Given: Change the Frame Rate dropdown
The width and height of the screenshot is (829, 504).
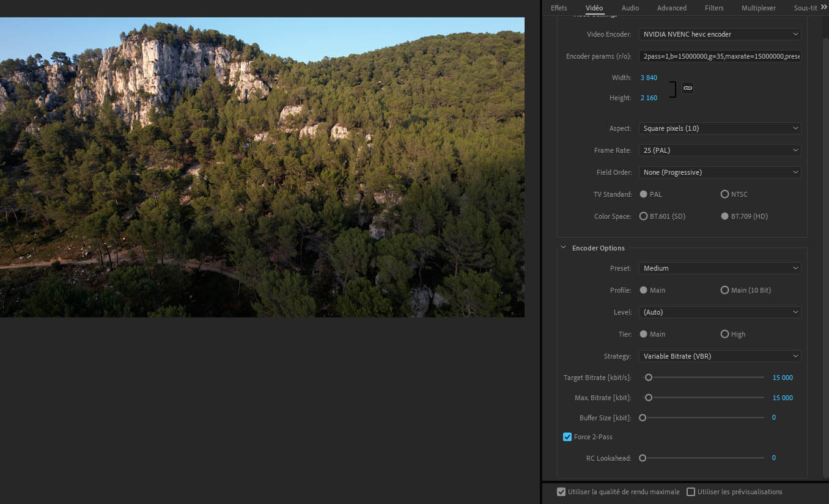Looking at the screenshot, I should tap(720, 150).
